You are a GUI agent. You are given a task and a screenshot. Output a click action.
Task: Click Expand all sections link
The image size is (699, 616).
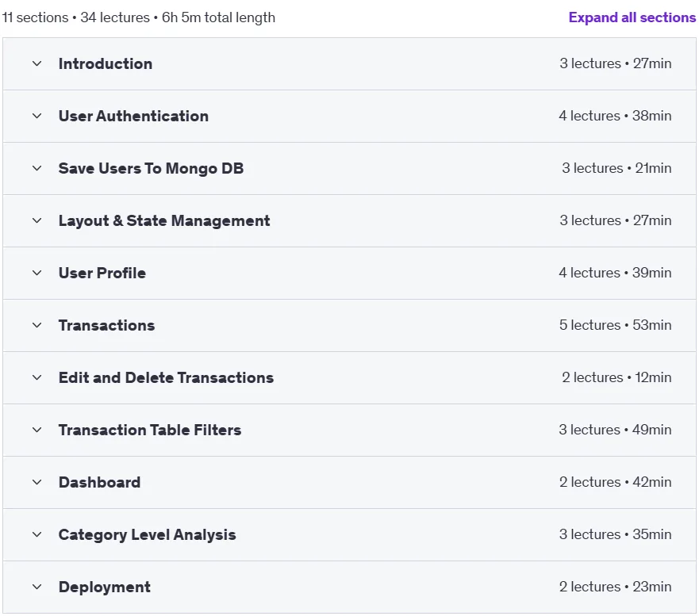pyautogui.click(x=632, y=17)
